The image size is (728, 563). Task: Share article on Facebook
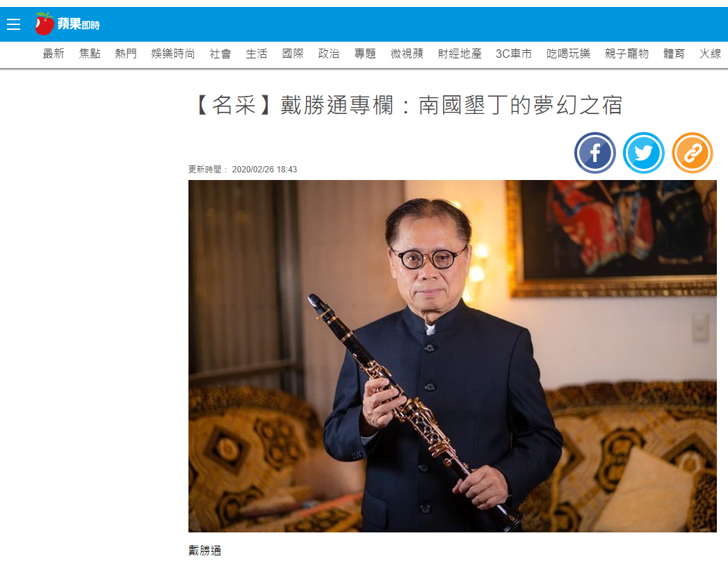tap(594, 153)
